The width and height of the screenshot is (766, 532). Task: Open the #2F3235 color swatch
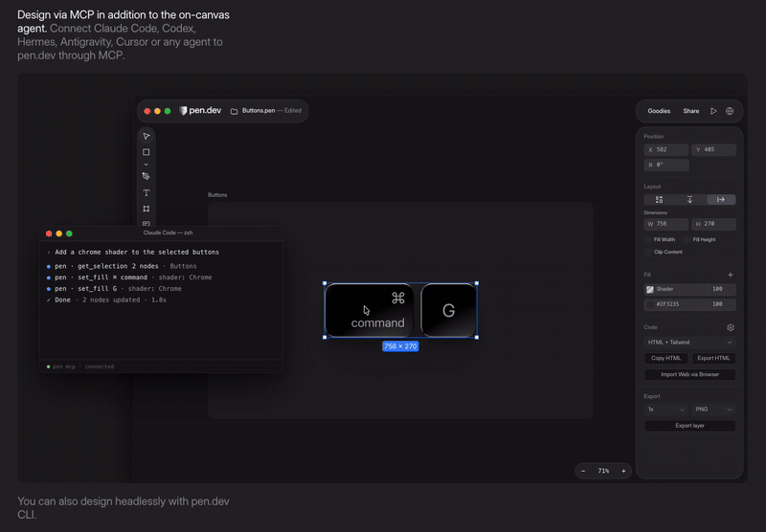point(650,304)
